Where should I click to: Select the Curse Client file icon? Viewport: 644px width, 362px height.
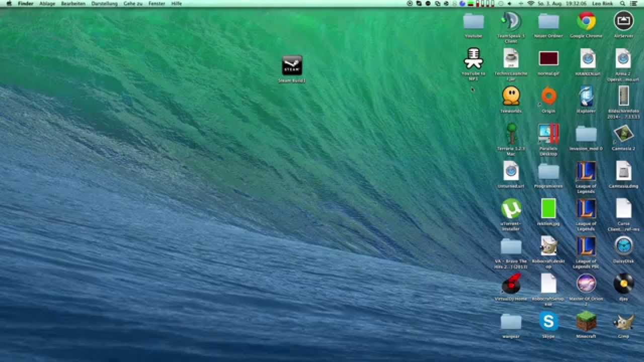[x=623, y=209]
